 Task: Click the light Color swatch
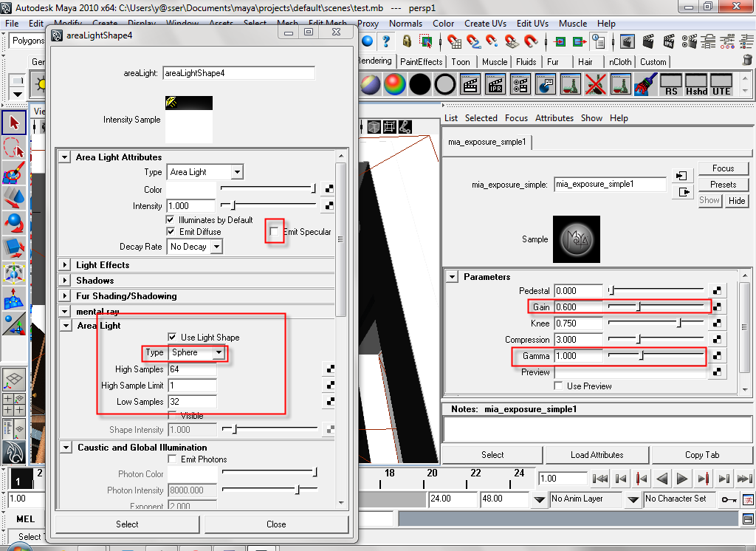tap(192, 190)
